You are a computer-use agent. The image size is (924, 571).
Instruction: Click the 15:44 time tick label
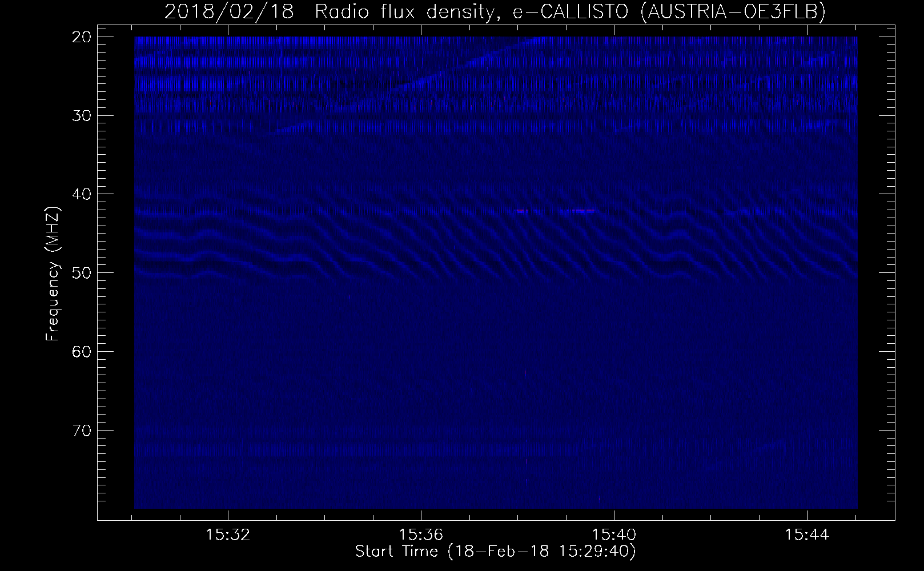click(807, 535)
